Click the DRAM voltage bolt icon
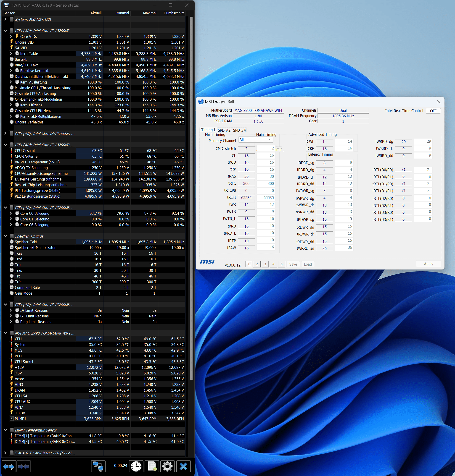 [11, 390]
